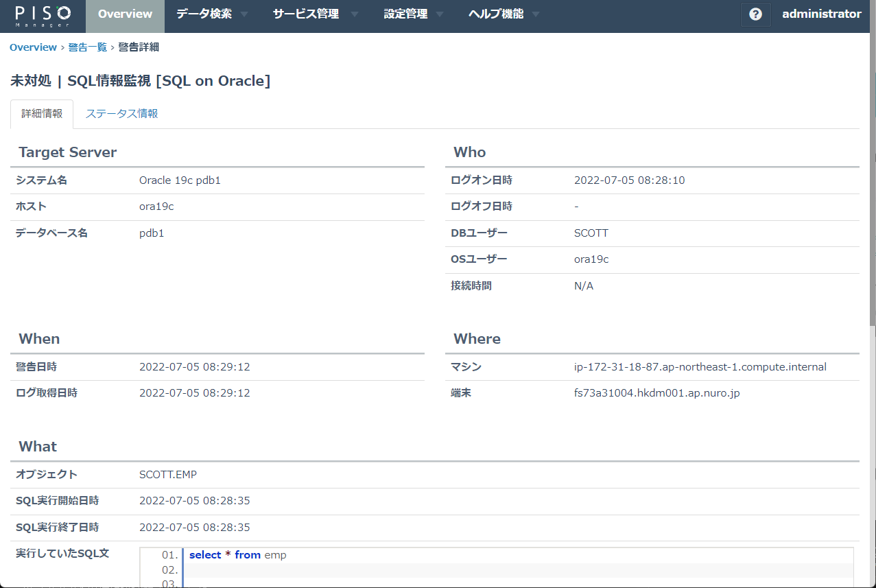Click the page heading 未対処 | SQL情報監視
This screenshot has width=876, height=588.
tap(141, 81)
